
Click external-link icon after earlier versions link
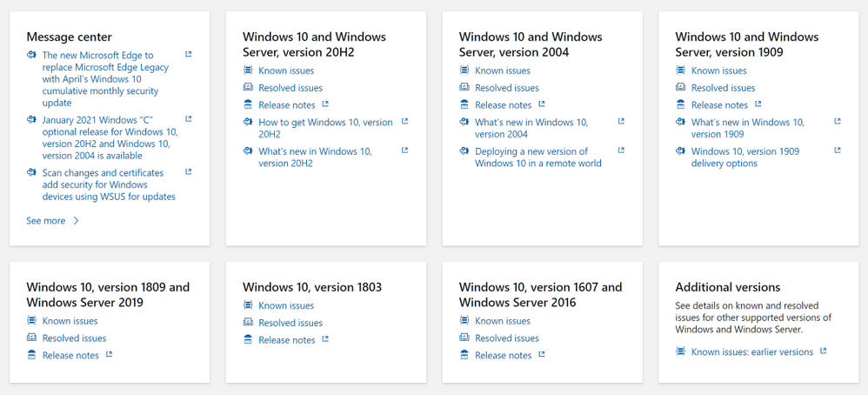coord(824,351)
